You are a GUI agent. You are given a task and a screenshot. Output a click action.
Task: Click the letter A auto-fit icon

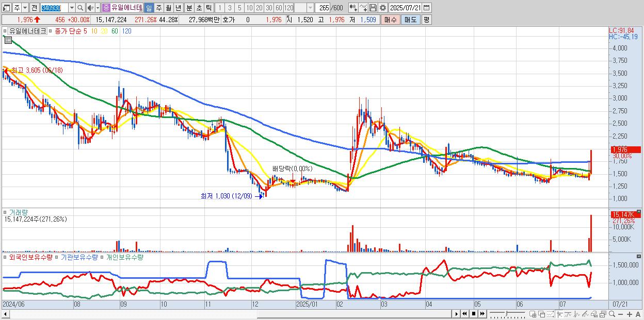(638, 314)
